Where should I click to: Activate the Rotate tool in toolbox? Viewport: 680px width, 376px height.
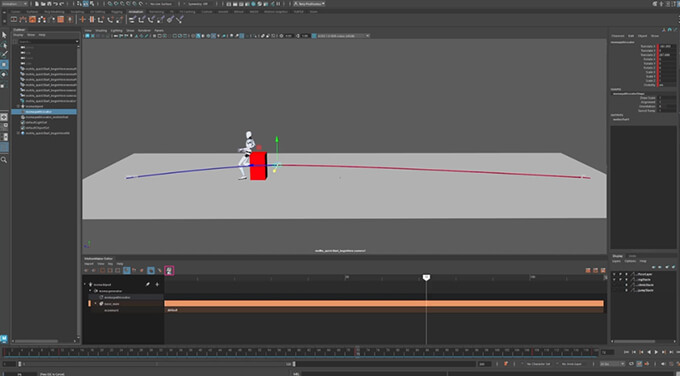(4, 75)
